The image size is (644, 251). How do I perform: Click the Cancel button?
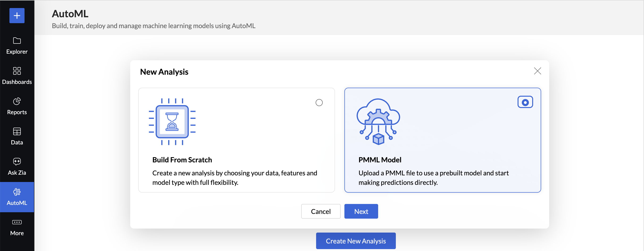click(321, 212)
